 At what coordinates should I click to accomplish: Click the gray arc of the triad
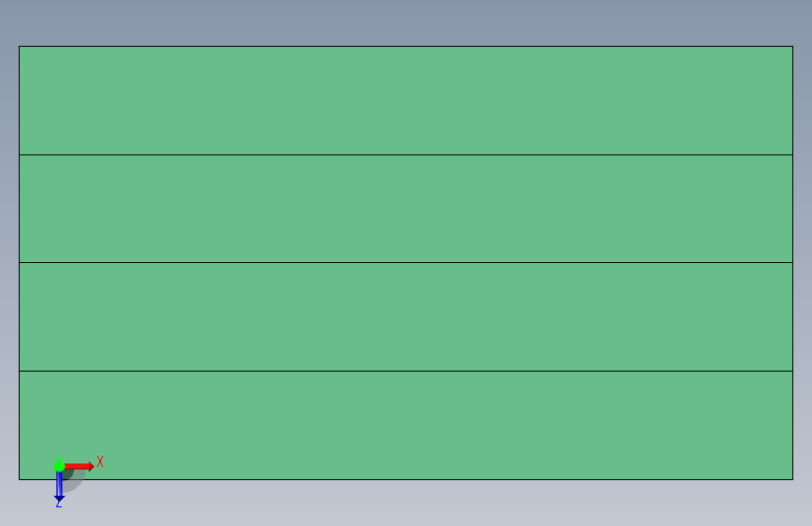point(76,481)
